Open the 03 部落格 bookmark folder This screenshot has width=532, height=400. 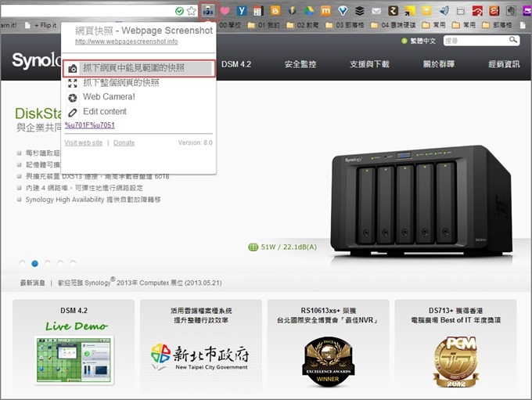coord(345,25)
